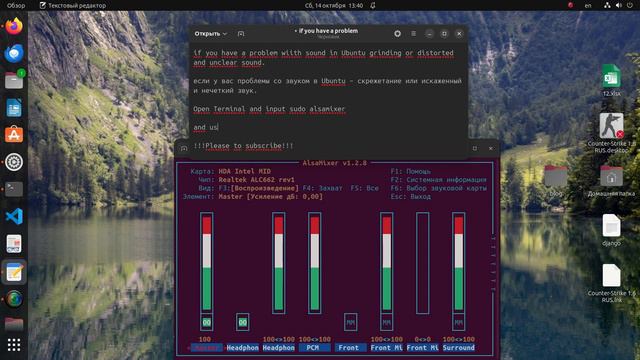Open 12.xlsx desktop file
640x360 pixels.
(611, 80)
